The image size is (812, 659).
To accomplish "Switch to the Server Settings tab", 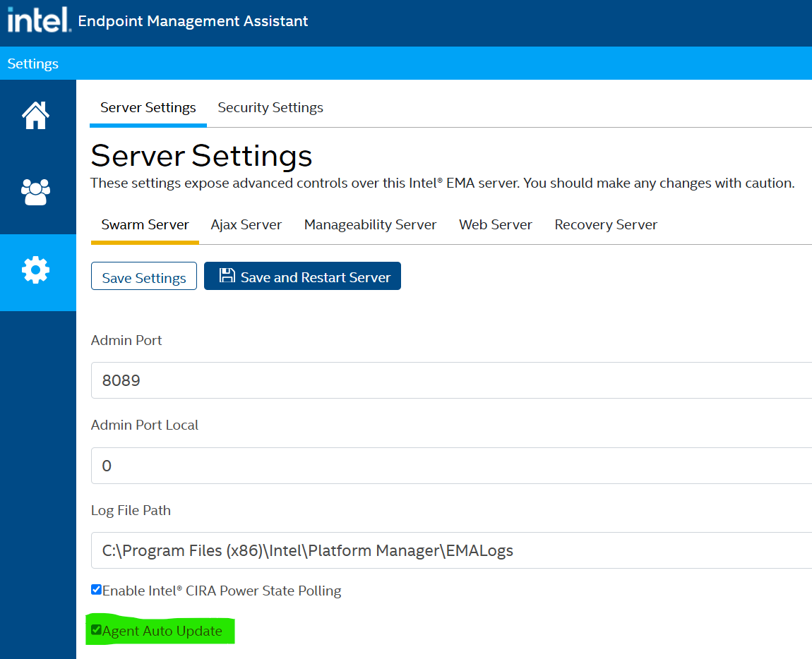I will [x=148, y=108].
